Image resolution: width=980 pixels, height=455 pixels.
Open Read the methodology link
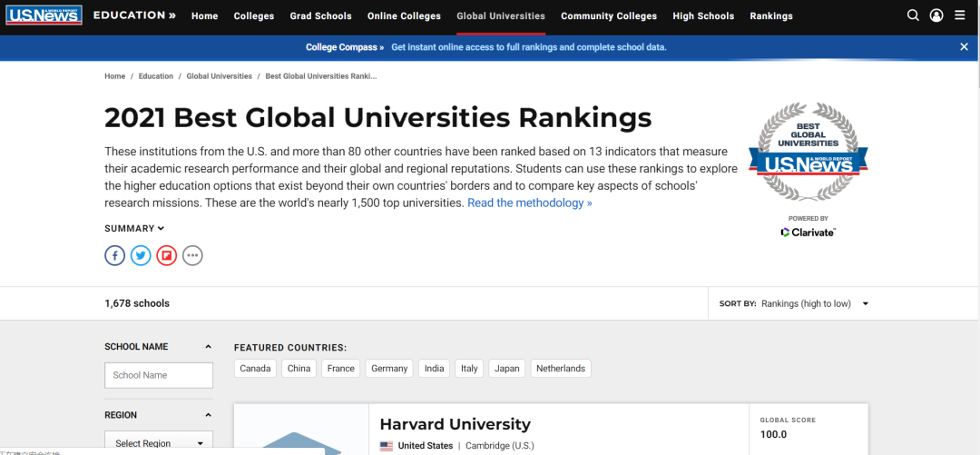coord(529,203)
